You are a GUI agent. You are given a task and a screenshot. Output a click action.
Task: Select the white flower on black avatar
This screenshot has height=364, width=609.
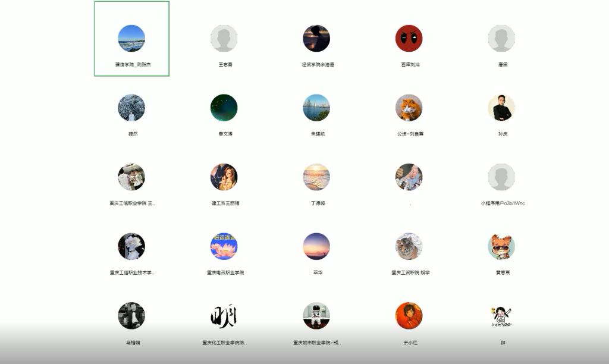[x=131, y=246]
